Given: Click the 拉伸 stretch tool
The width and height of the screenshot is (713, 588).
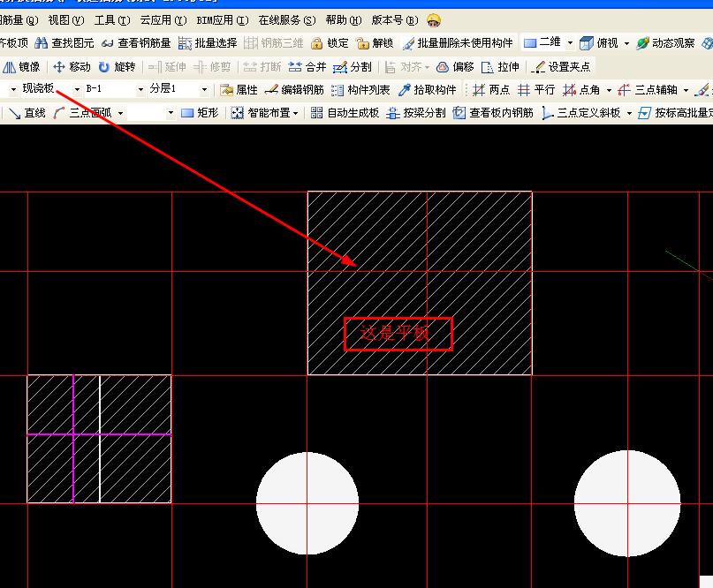Looking at the screenshot, I should pyautogui.click(x=500, y=67).
